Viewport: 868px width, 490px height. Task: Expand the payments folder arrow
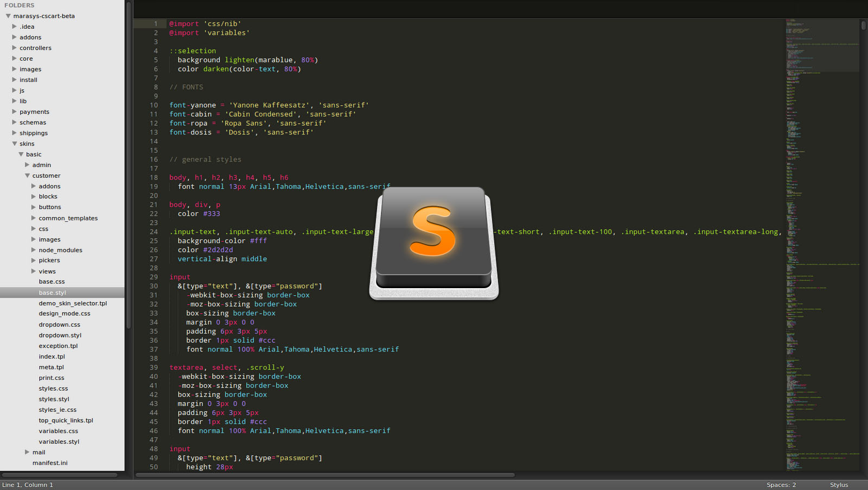pyautogui.click(x=15, y=111)
